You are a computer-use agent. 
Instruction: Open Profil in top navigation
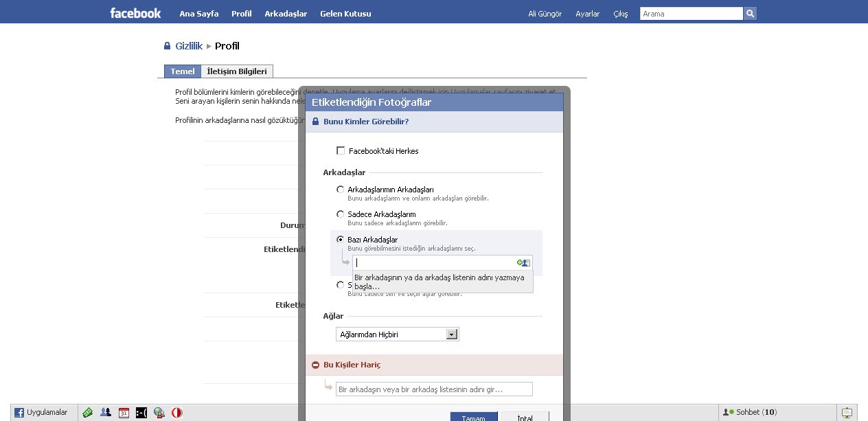[242, 14]
